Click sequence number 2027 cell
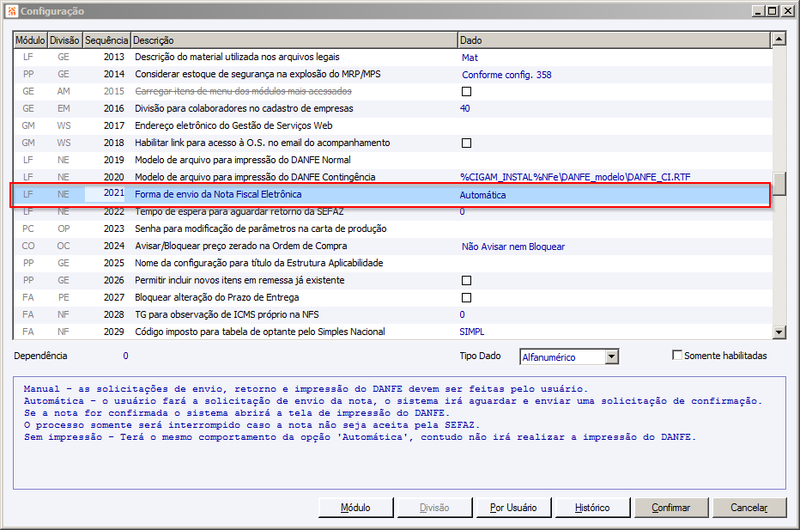This screenshot has height=530, width=800. (x=114, y=297)
